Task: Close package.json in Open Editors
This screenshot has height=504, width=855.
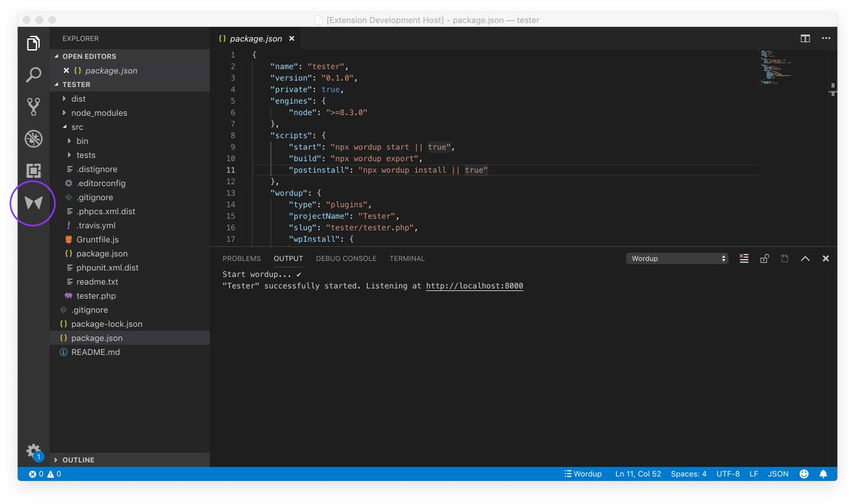Action: point(66,70)
